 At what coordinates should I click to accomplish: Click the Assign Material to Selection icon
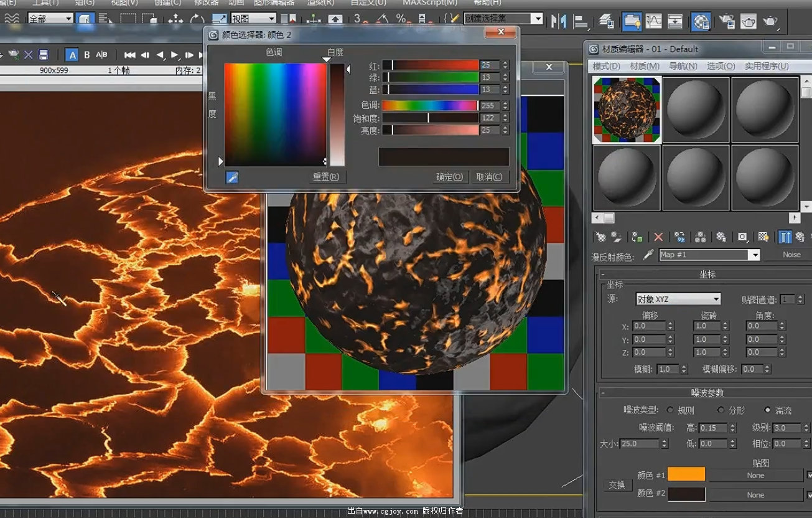(637, 237)
